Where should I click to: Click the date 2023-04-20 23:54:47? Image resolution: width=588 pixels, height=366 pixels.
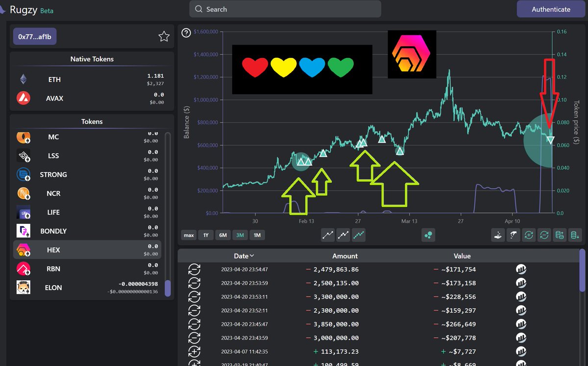click(244, 269)
